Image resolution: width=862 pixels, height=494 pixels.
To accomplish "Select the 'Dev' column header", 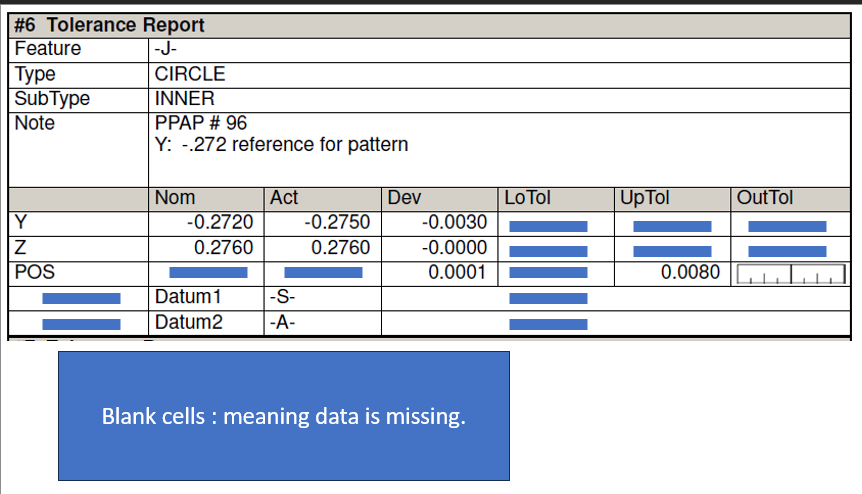I will [x=404, y=198].
